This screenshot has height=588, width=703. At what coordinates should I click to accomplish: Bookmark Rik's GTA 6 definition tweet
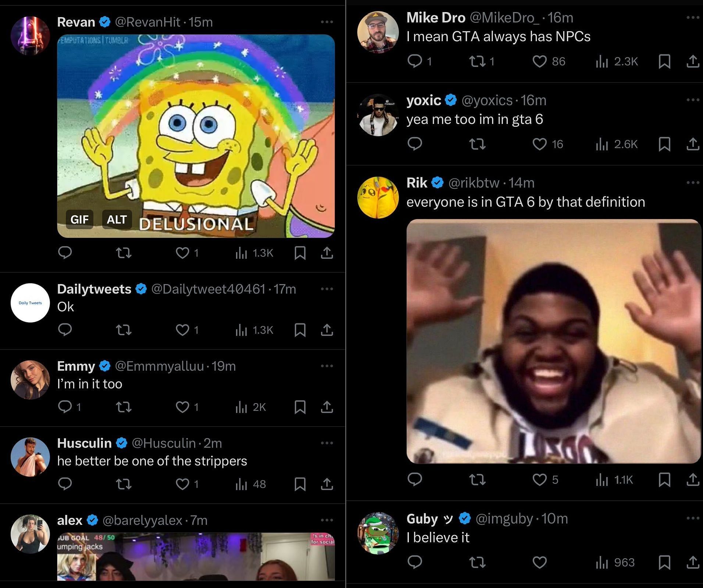(x=664, y=480)
